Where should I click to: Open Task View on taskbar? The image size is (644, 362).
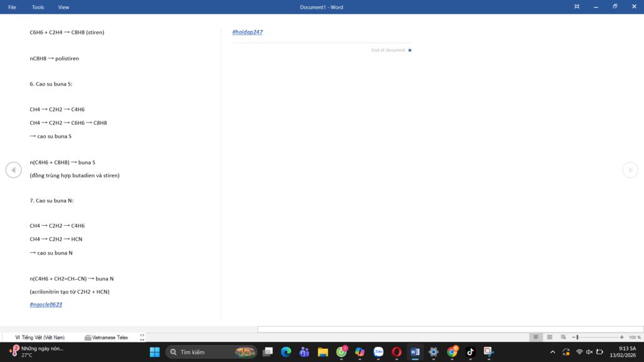point(268,352)
